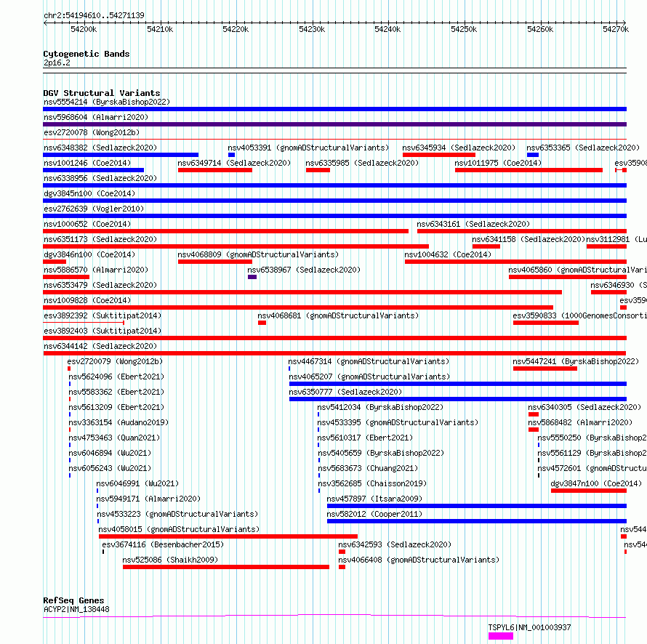Image resolution: width=647 pixels, height=644 pixels.
Task: Select nsv6046991 (Wu2021) label
Action: [x=137, y=483]
